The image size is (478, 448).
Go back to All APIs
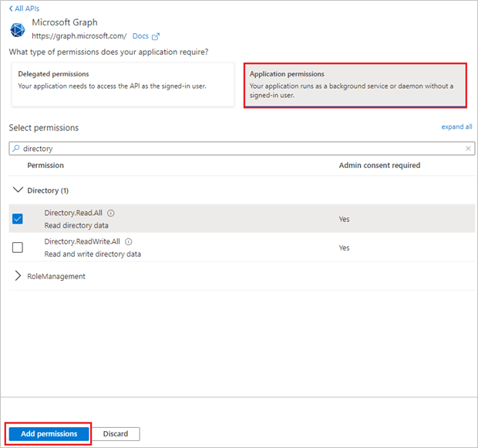tap(24, 8)
